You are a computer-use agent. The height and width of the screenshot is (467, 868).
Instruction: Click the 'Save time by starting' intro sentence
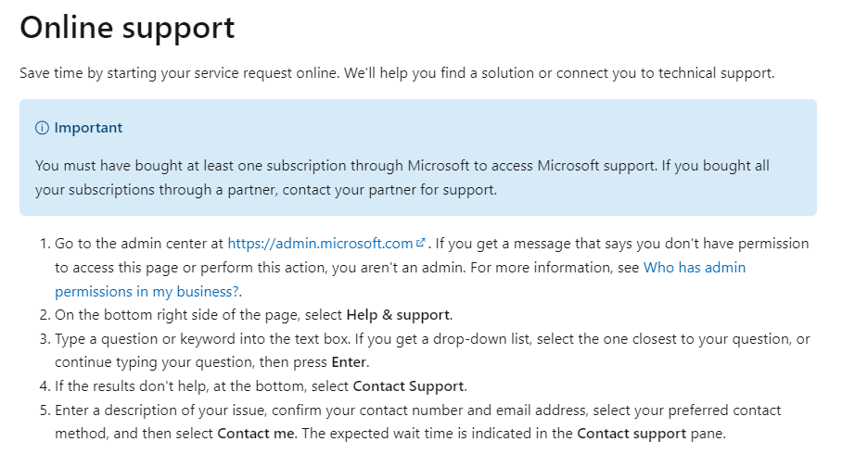click(x=397, y=73)
